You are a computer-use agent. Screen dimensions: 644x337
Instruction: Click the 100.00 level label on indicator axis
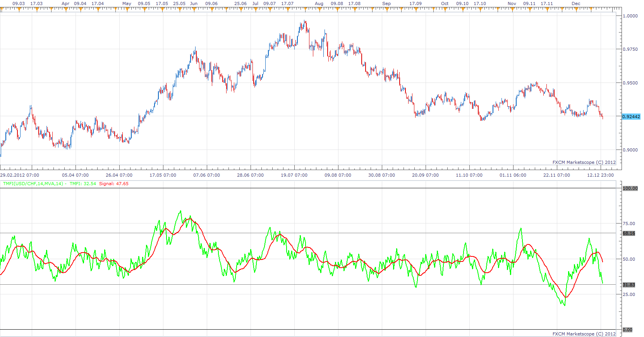(630, 188)
